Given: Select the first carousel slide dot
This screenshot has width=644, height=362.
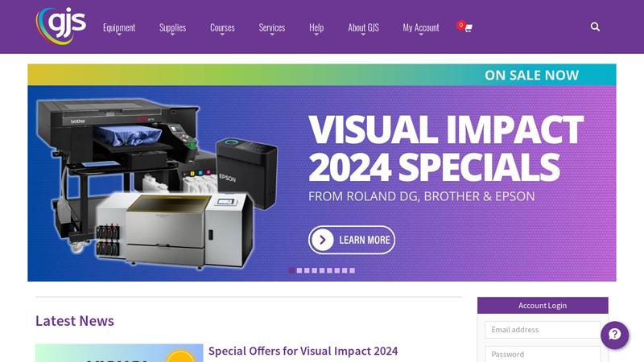Looking at the screenshot, I should point(291,270).
